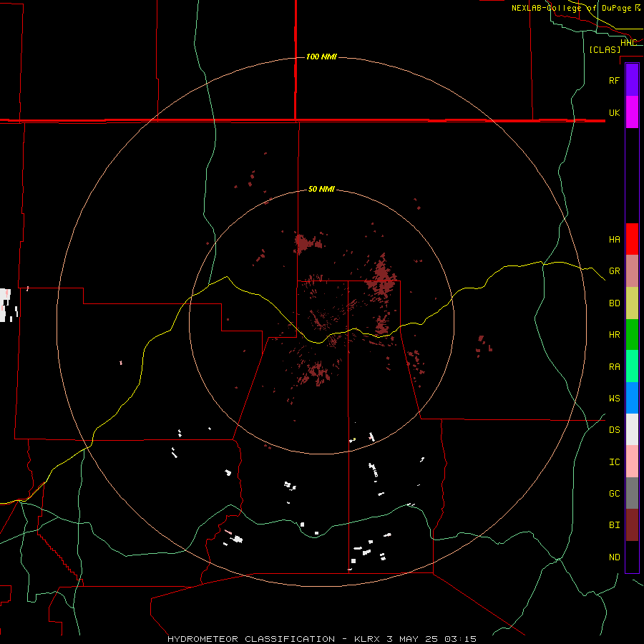Select the [CLAS] units label
The image size is (644, 644).
coord(605,50)
